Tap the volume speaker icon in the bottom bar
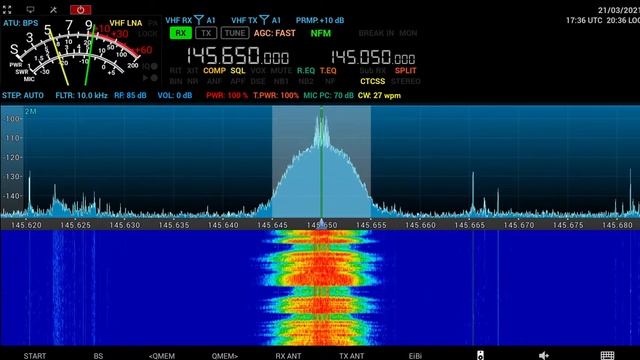This screenshot has width=640, height=360. [x=544, y=356]
